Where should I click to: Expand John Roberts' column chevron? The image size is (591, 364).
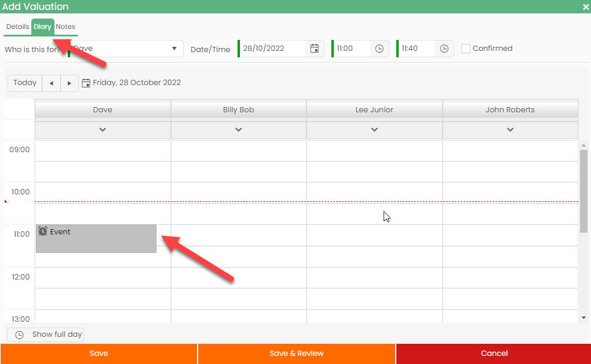tap(510, 130)
